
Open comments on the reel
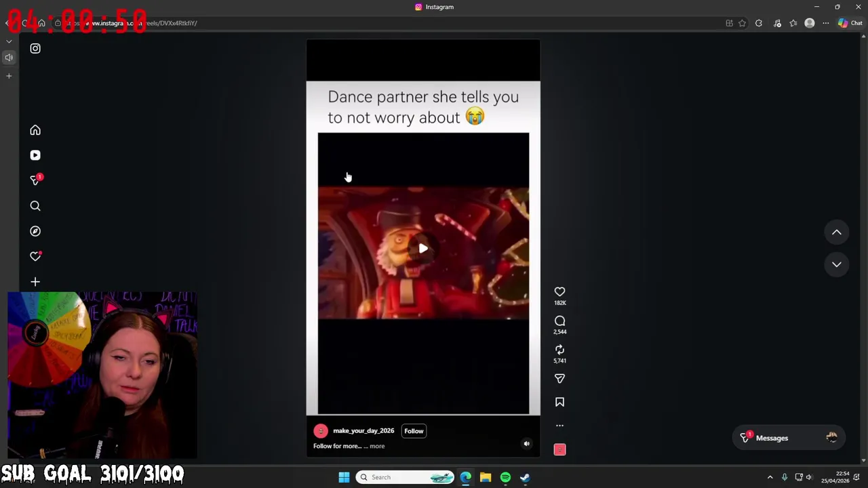559,321
